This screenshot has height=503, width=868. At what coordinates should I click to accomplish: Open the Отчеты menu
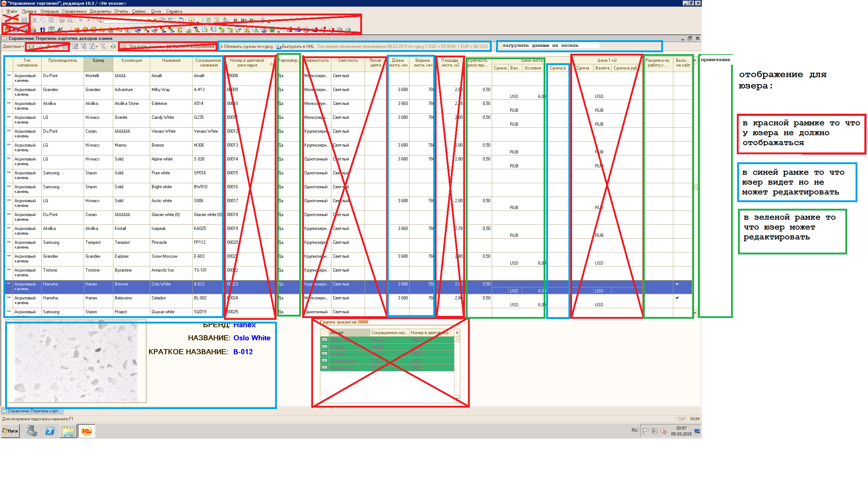tap(121, 11)
